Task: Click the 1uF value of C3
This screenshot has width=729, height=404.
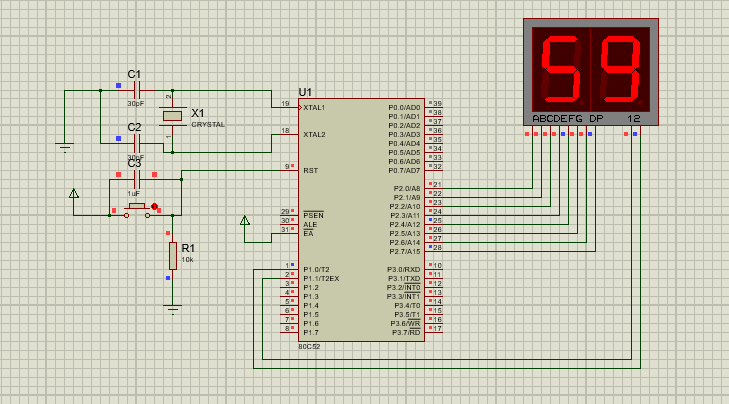Action: 133,193
